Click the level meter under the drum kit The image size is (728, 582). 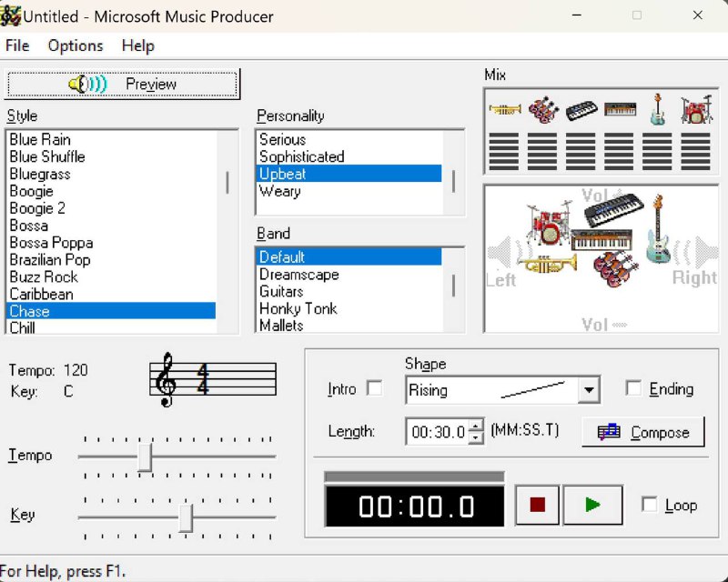tap(695, 151)
